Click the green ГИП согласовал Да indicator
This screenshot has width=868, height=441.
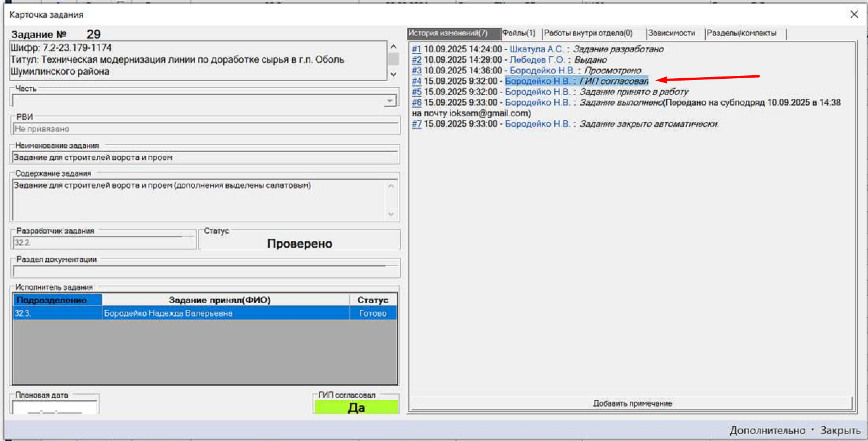(356, 408)
